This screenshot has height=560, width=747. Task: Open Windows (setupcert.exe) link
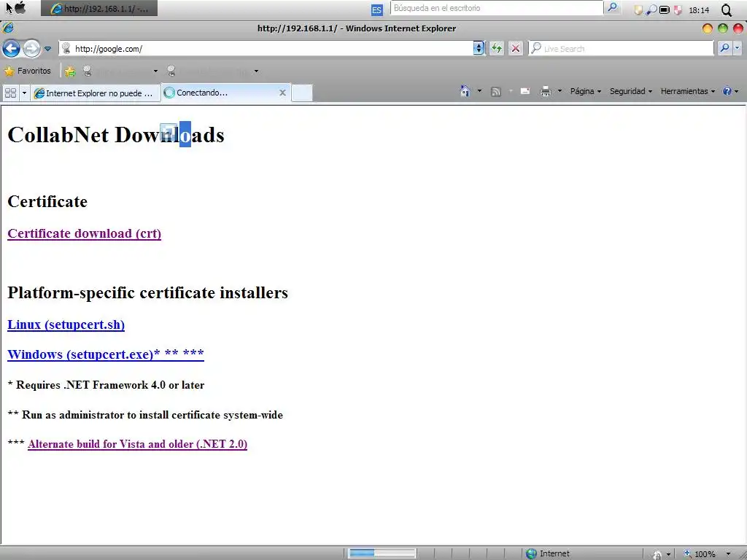coord(106,354)
